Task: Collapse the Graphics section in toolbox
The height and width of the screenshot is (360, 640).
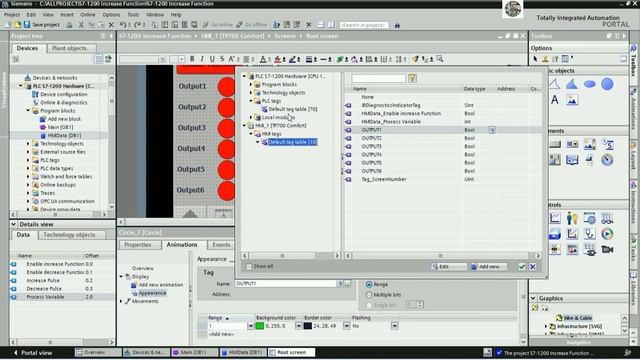Action: pyautogui.click(x=533, y=298)
